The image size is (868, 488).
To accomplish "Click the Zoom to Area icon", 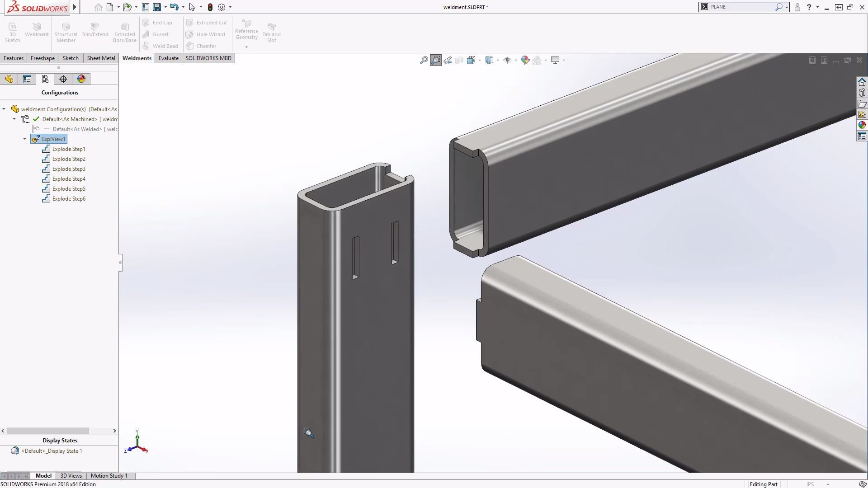I will tap(436, 60).
